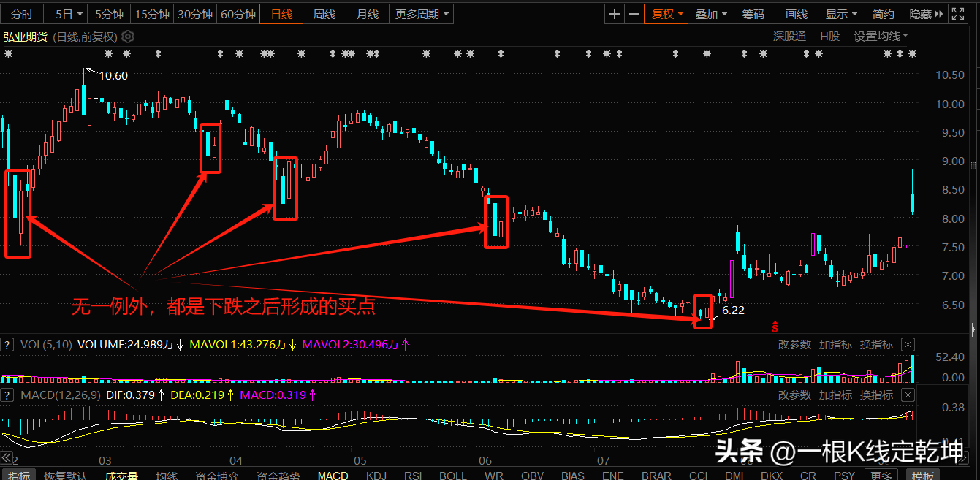Close the MACD indicator panel
This screenshot has height=480, width=980.
coord(908,395)
